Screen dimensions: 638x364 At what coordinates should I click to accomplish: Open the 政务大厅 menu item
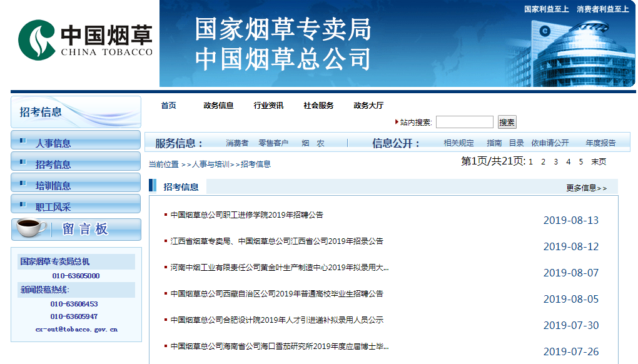point(368,106)
